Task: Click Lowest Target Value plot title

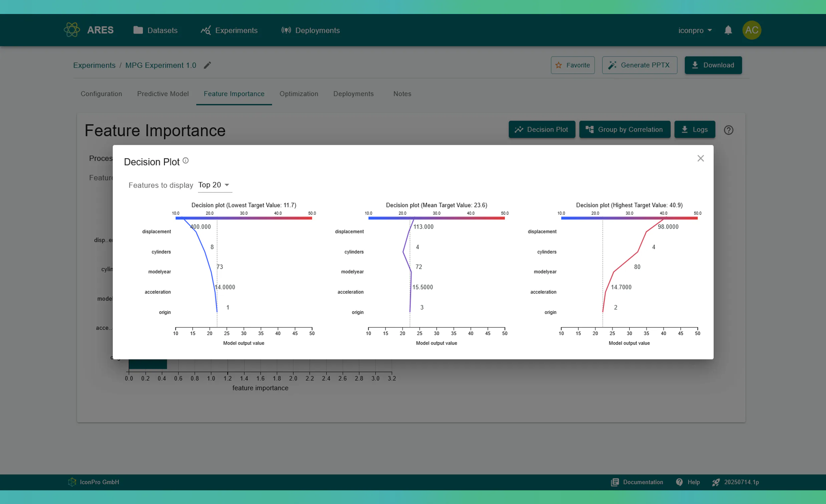Action: click(244, 205)
